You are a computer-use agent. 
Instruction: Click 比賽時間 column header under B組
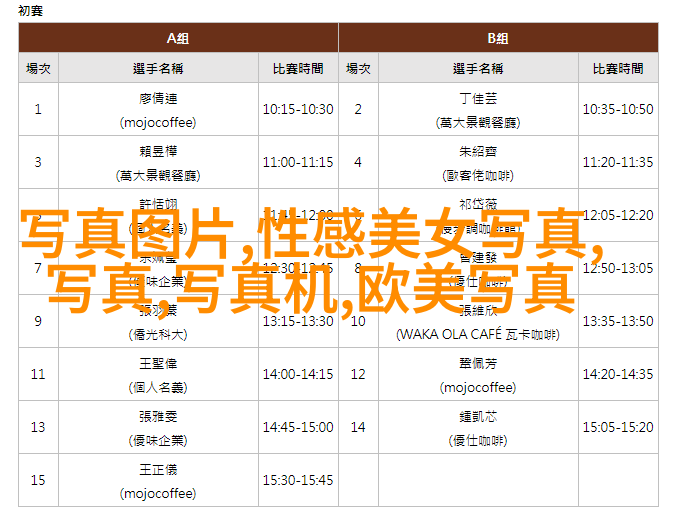click(618, 69)
